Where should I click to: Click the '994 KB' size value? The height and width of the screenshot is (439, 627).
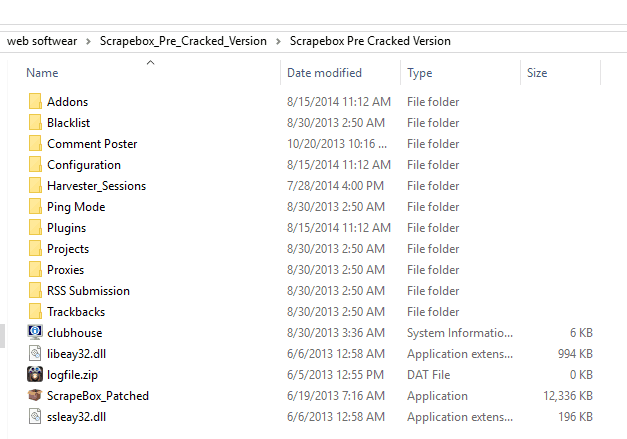pyautogui.click(x=575, y=353)
